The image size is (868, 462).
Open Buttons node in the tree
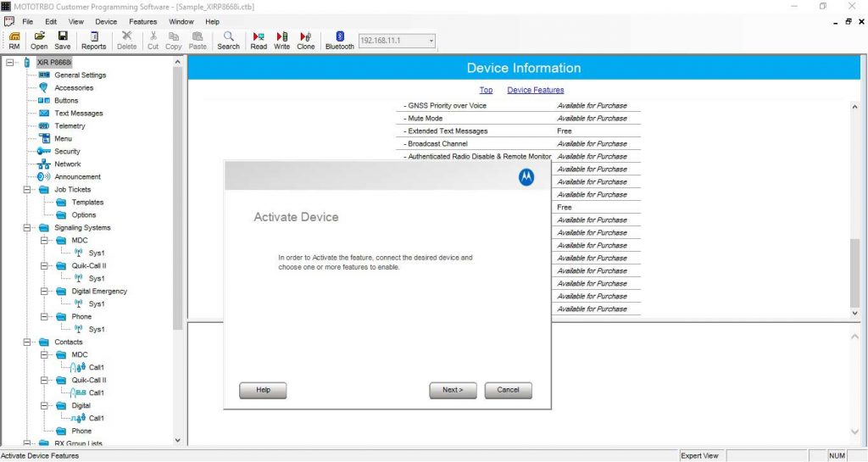pos(66,101)
